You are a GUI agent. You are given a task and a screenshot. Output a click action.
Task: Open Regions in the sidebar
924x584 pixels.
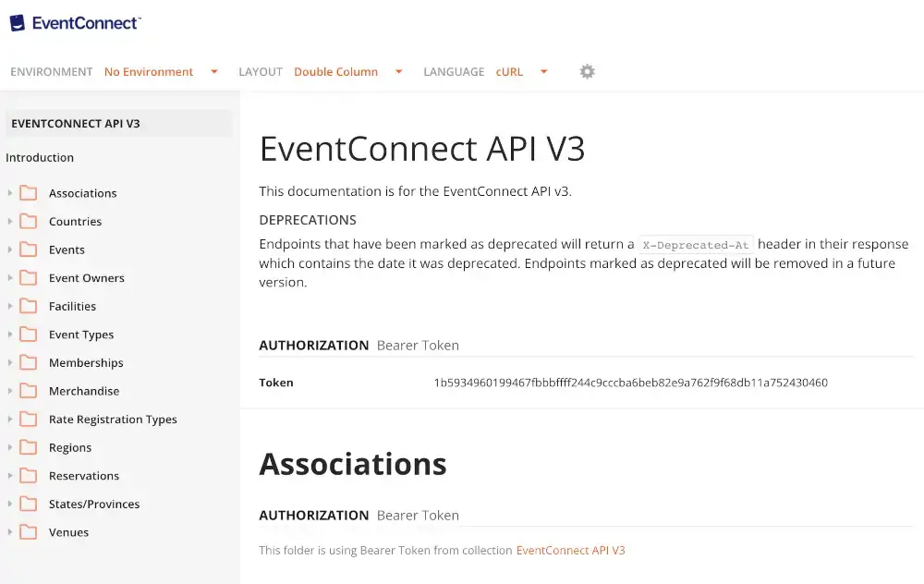coord(70,448)
